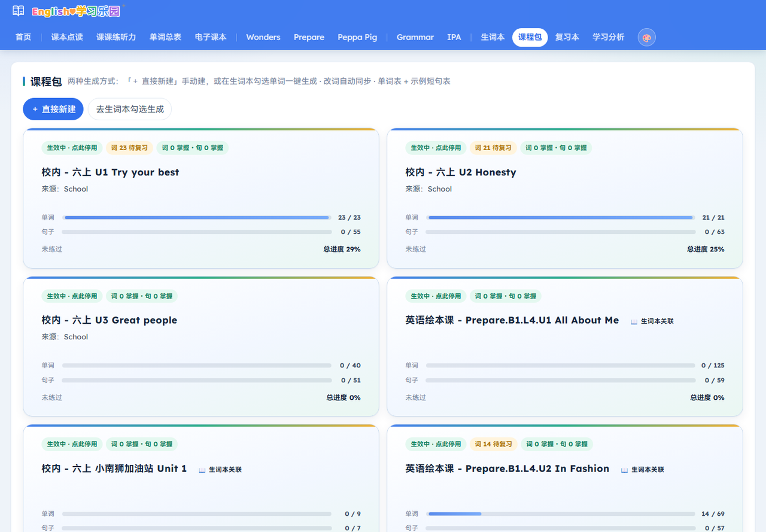Click the English 学习乐园 logo text
The width and height of the screenshot is (766, 532).
tap(75, 11)
